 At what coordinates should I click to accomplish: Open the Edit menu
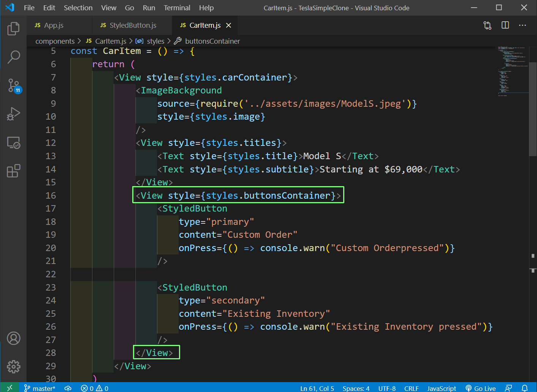(x=49, y=8)
